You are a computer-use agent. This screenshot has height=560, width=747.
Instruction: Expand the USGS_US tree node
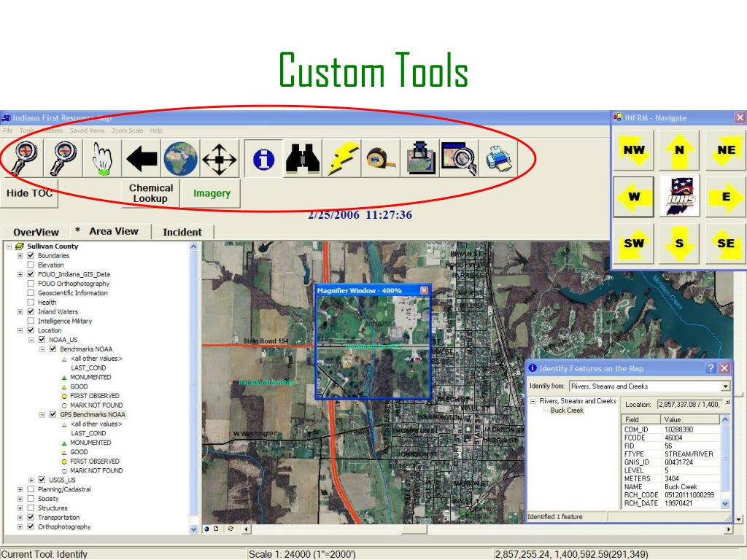31,480
